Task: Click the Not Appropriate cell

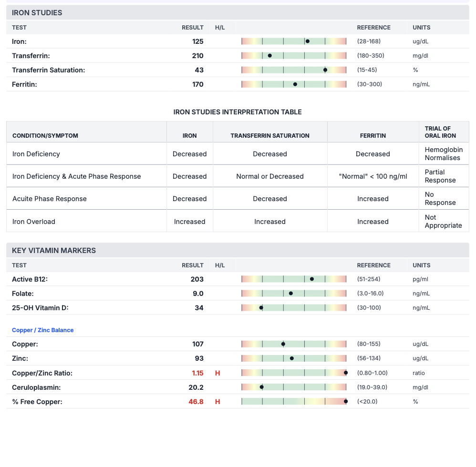Action: [x=443, y=222]
